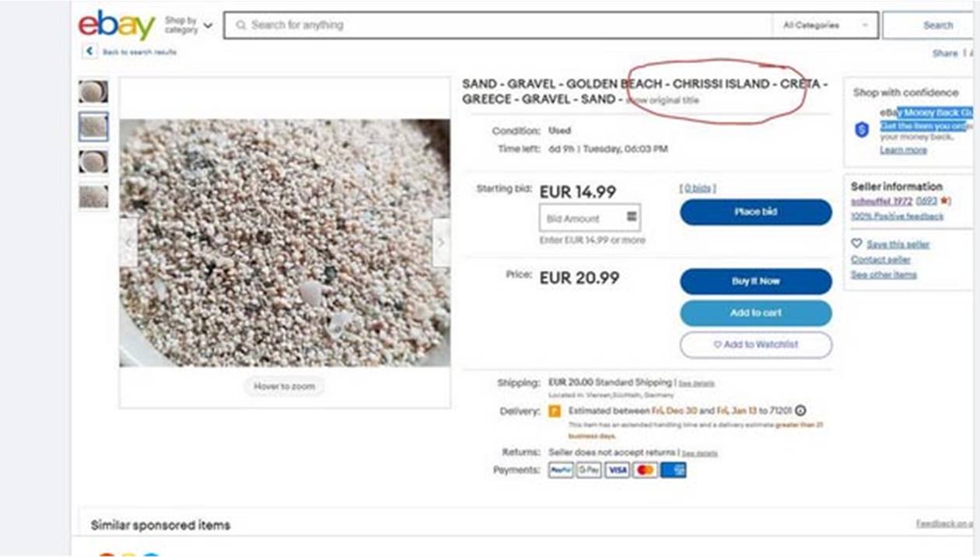Show next image with right arrow
Image resolution: width=980 pixels, height=557 pixels.
440,242
